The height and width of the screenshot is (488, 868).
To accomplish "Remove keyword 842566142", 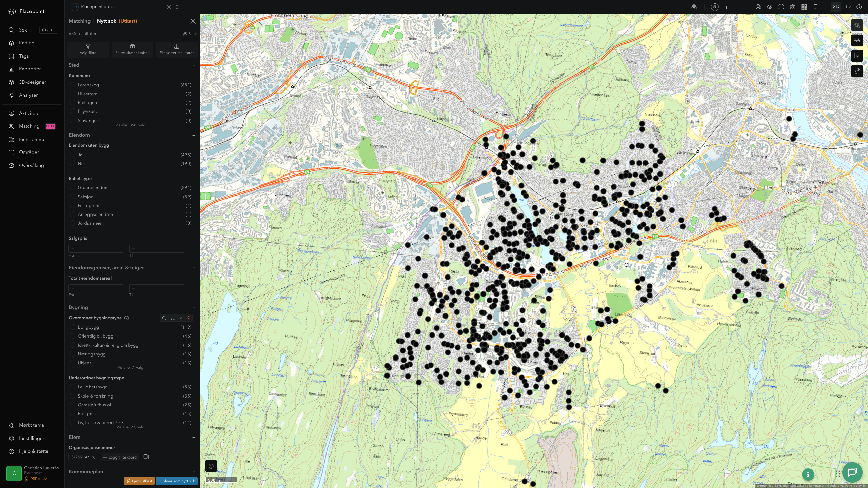I will click(x=93, y=457).
